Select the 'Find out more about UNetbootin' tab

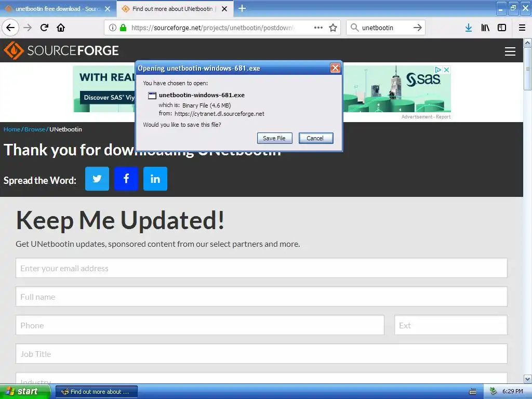175,9
